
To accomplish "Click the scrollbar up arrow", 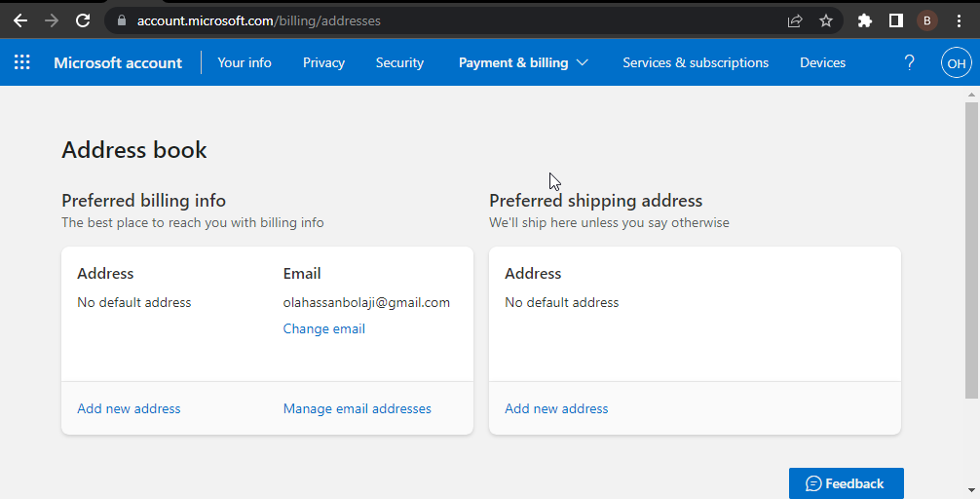I will 971,96.
